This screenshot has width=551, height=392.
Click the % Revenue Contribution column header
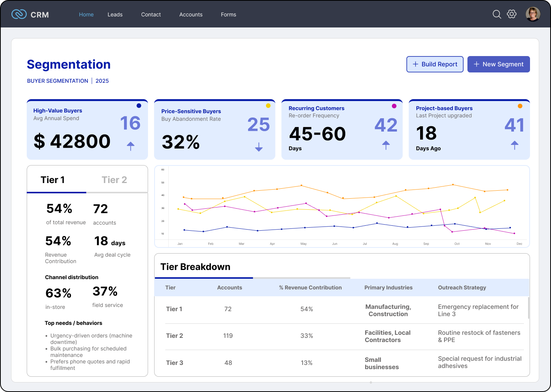310,288
